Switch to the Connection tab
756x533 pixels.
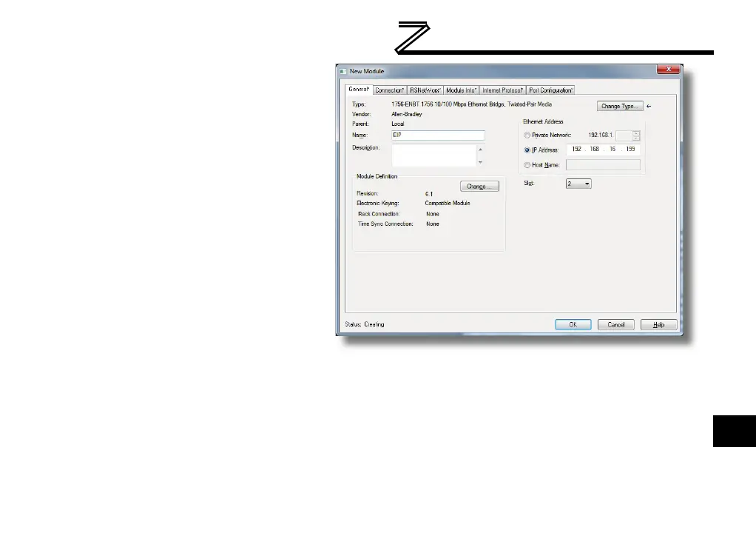(x=389, y=90)
